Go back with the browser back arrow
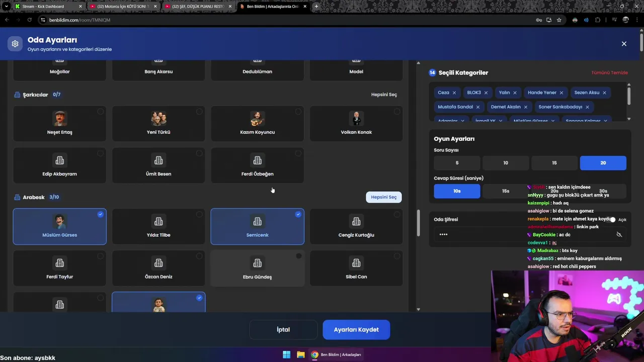Screen dimensions: 644x362 click(7, 20)
